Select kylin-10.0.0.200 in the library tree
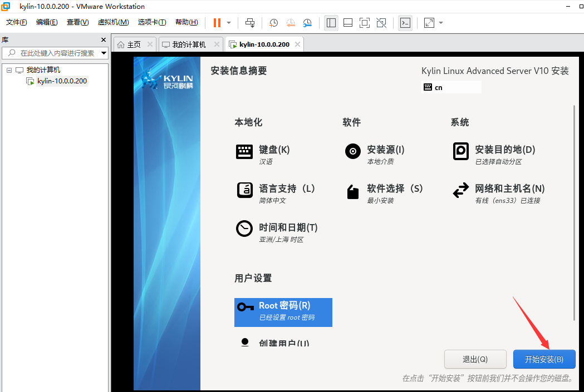 [62, 81]
